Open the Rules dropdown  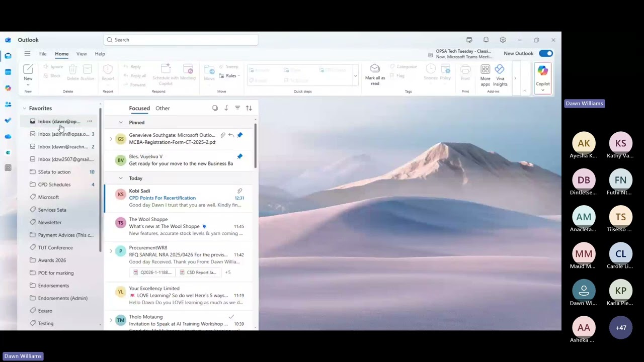pos(229,76)
